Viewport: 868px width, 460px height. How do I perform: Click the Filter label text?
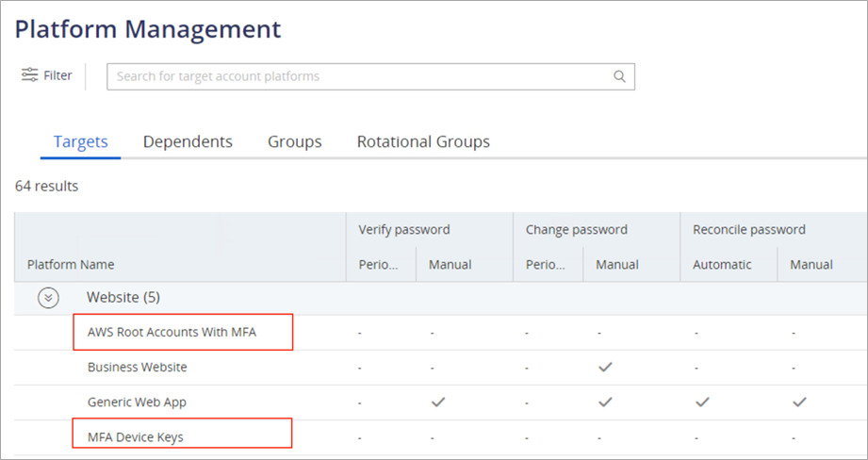click(57, 75)
